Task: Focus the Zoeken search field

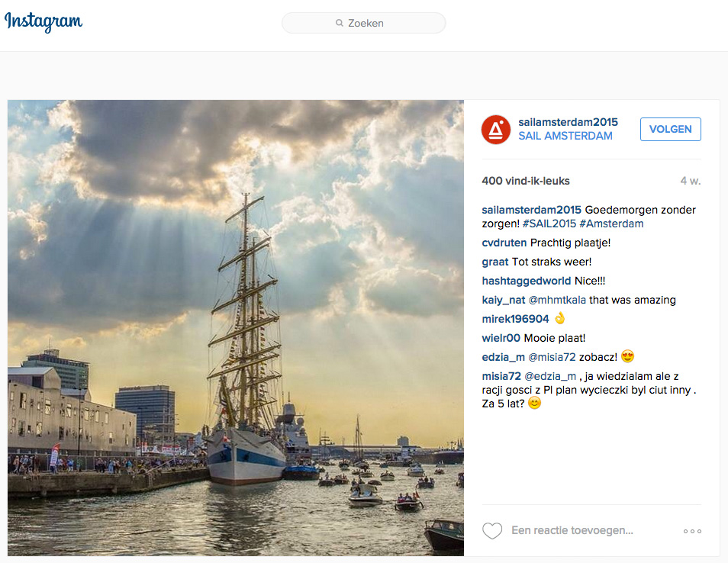Action: (x=374, y=24)
